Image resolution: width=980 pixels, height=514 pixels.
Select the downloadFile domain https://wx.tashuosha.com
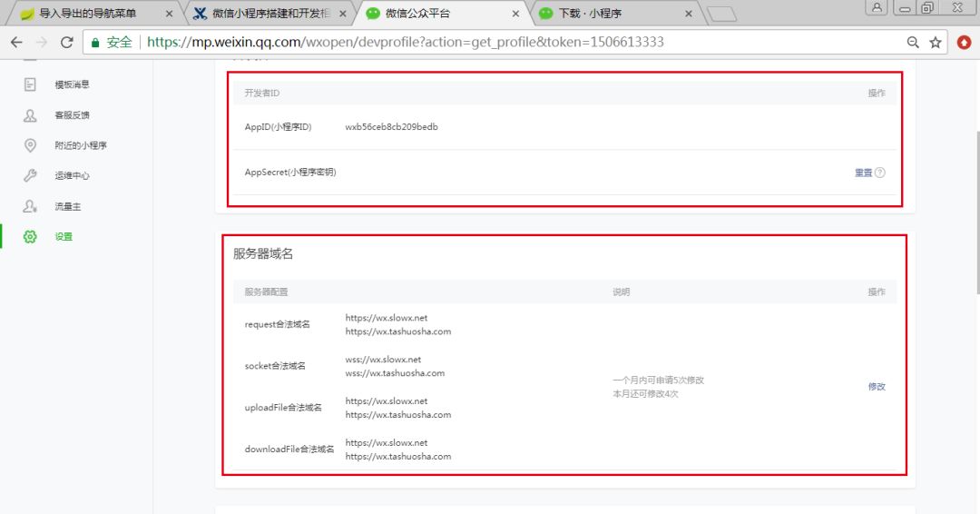click(398, 457)
